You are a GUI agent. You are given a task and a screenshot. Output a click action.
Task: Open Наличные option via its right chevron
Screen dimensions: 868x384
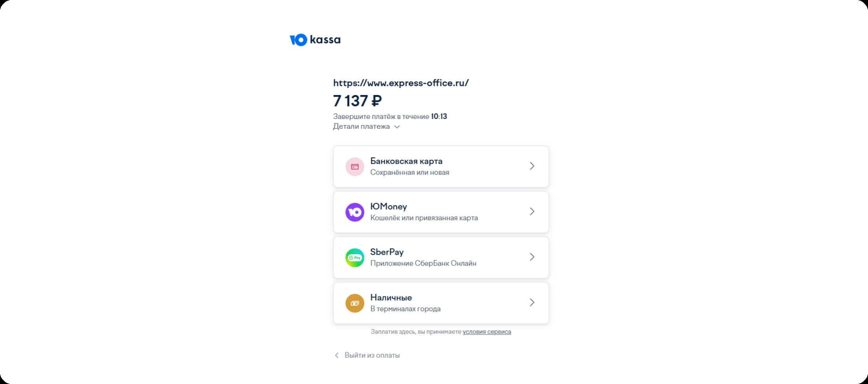click(532, 302)
